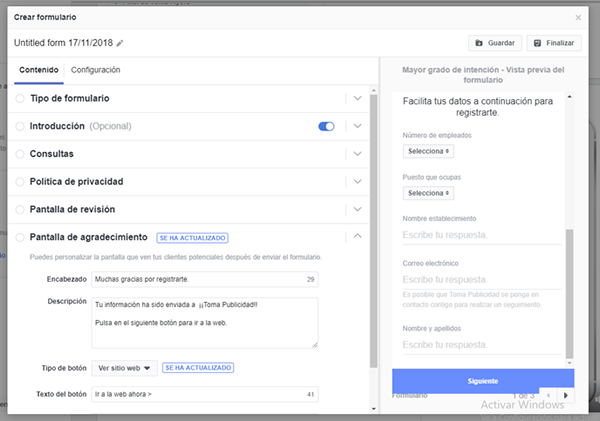This screenshot has height=421, width=600.
Task: Toggle the Introducción switch off
Action: tap(326, 127)
